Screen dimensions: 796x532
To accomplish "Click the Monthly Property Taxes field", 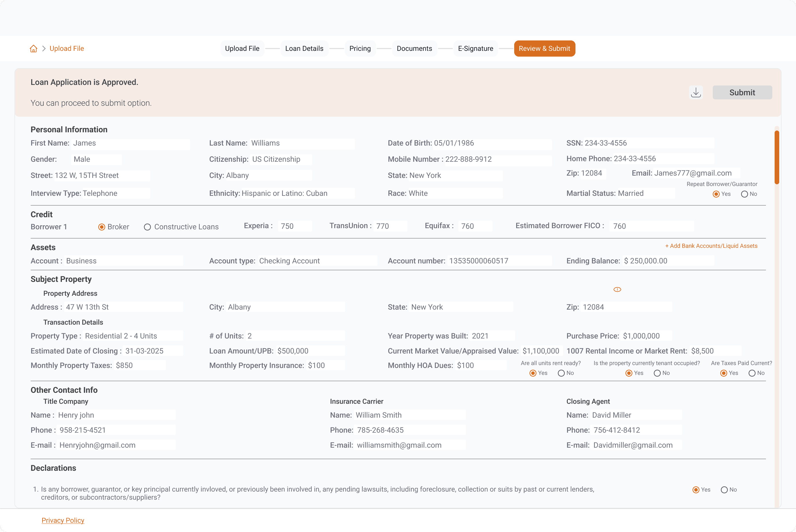I will pyautogui.click(x=140, y=365).
